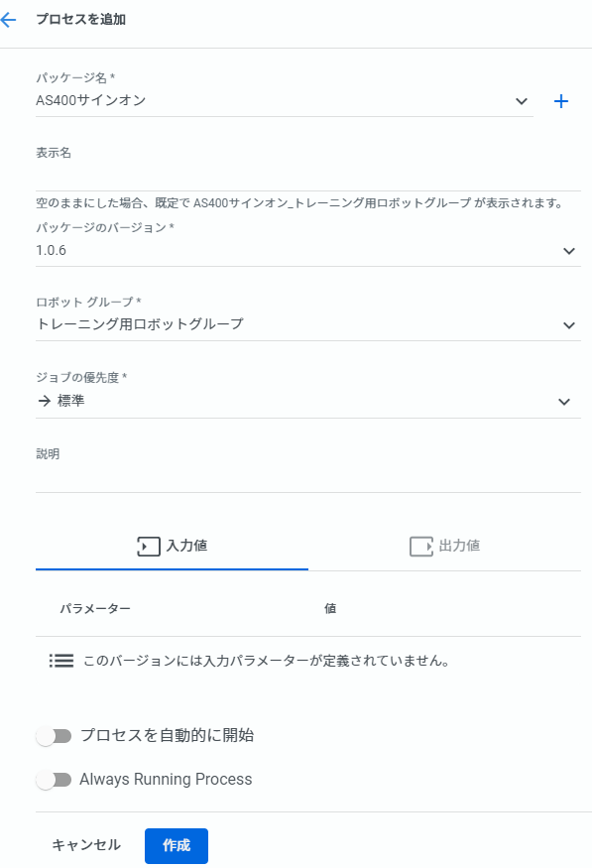592x868 pixels.
Task: Click the back arrow icon at top left
Action: point(10,19)
